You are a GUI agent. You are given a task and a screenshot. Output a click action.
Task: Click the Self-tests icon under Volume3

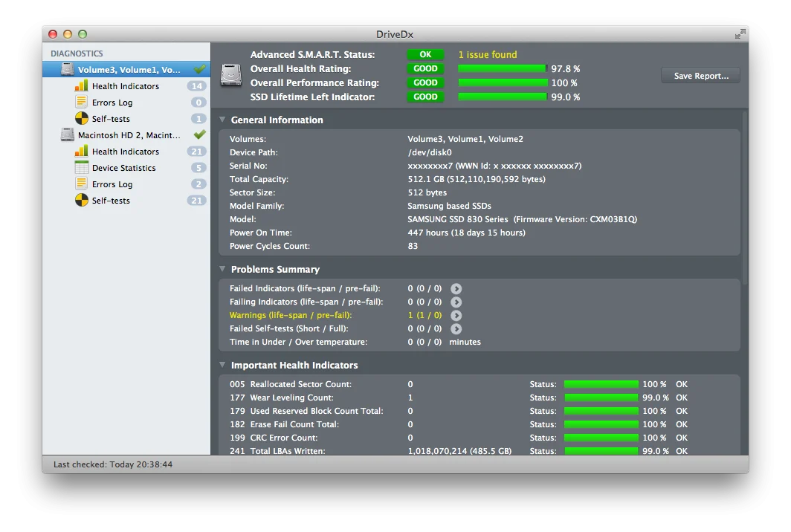coord(82,118)
